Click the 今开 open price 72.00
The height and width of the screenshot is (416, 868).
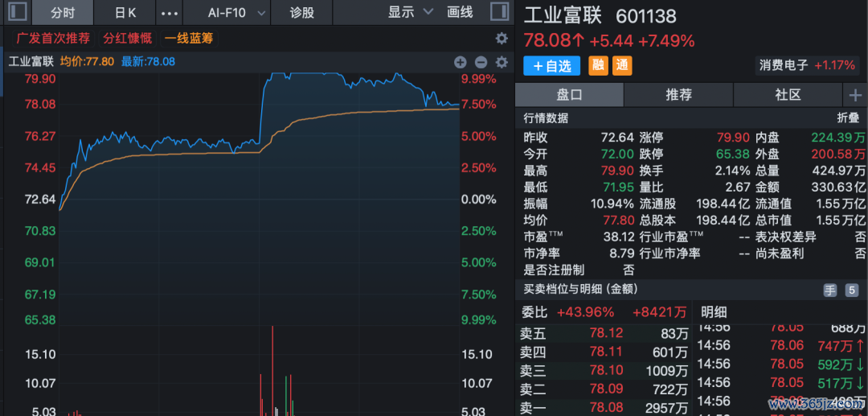[619, 154]
